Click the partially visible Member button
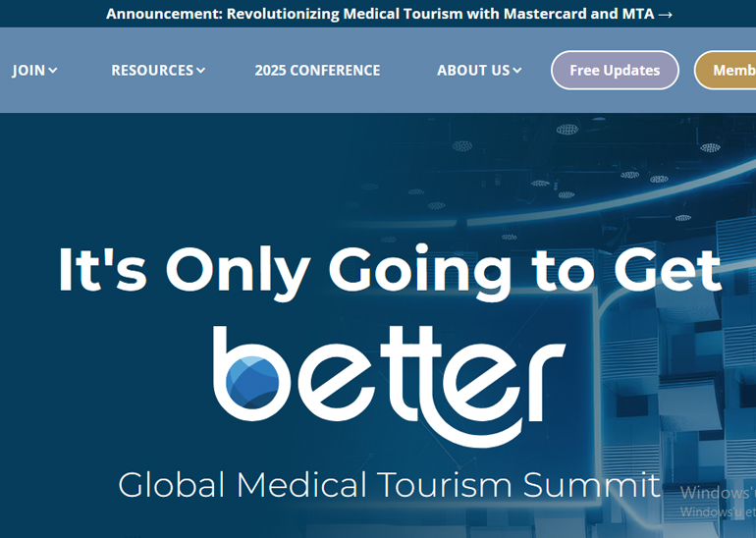The height and width of the screenshot is (538, 756). tap(726, 71)
